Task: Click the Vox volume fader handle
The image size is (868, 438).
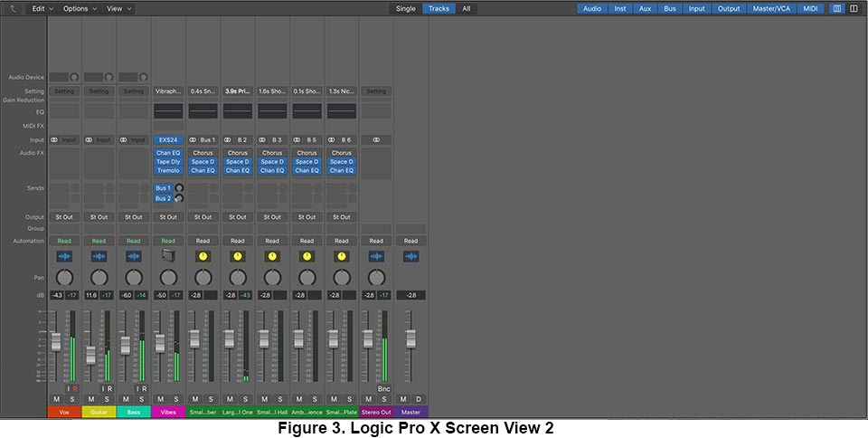Action: click(56, 342)
